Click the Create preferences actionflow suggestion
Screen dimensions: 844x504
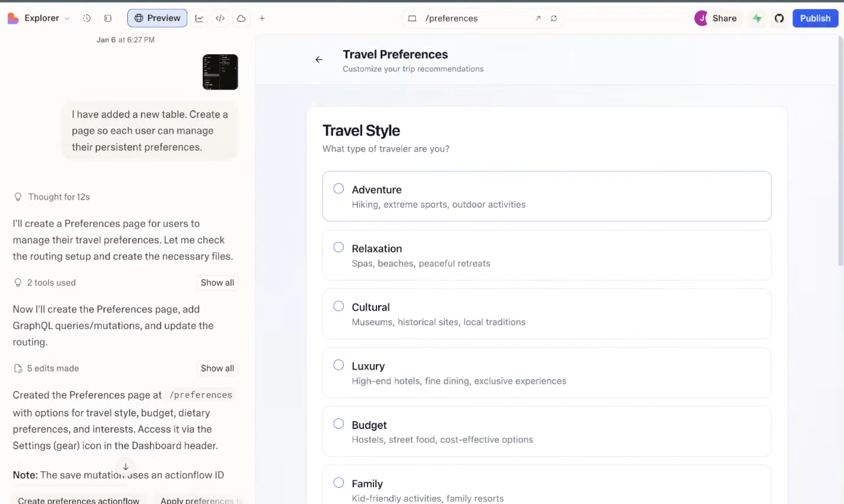78,500
